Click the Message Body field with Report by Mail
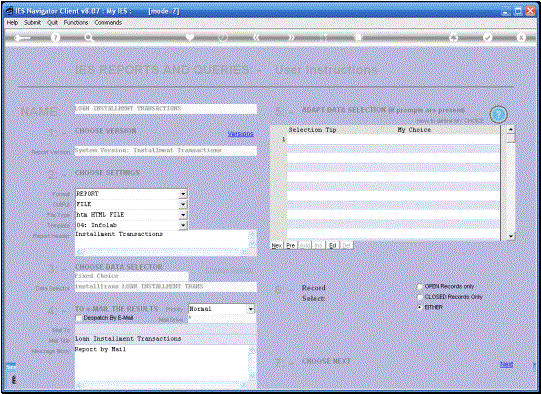 166,367
